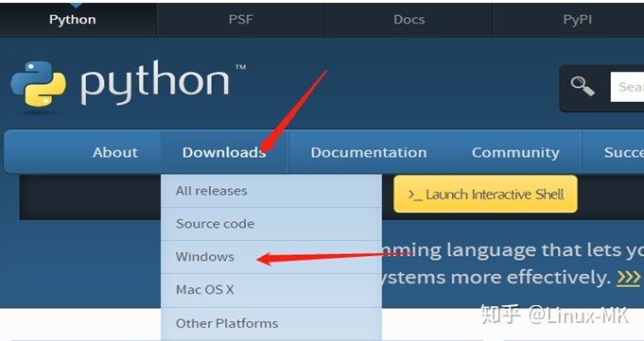
Task: Click the python wordmark text
Action: click(154, 82)
